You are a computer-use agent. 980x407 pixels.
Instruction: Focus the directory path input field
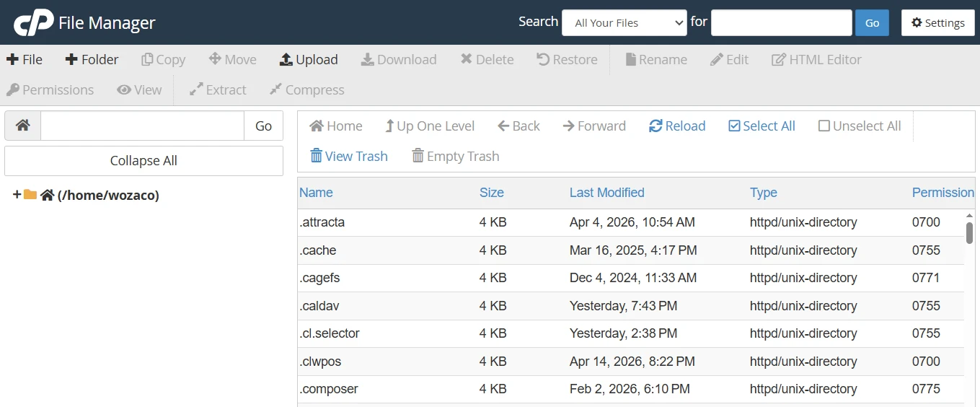(x=143, y=126)
